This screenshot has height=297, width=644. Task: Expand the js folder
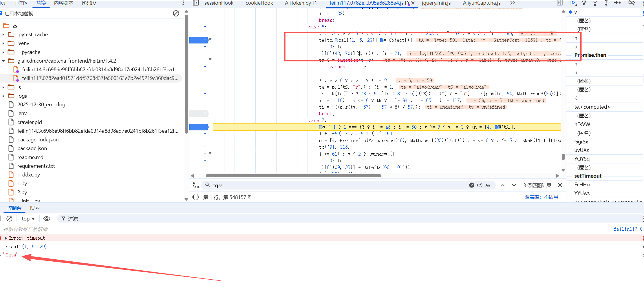pos(3,87)
